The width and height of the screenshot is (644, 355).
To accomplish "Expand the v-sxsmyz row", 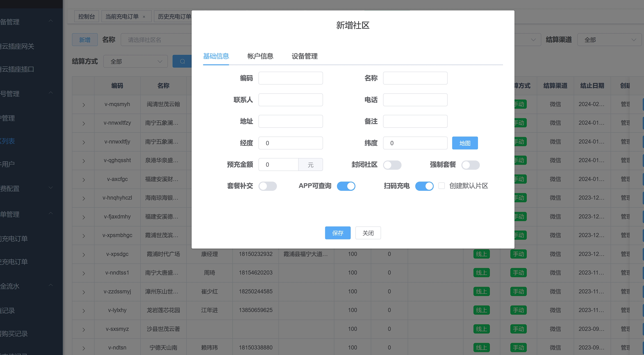I will [83, 329].
